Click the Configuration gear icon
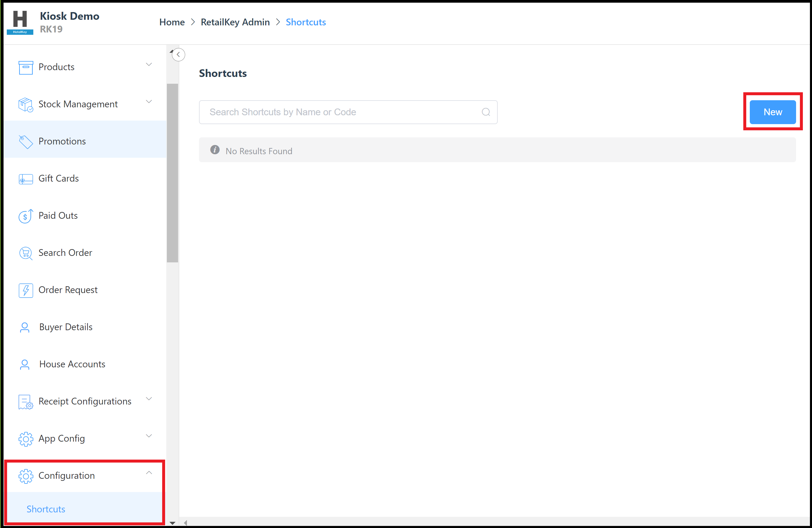This screenshot has width=812, height=528. pos(25,476)
